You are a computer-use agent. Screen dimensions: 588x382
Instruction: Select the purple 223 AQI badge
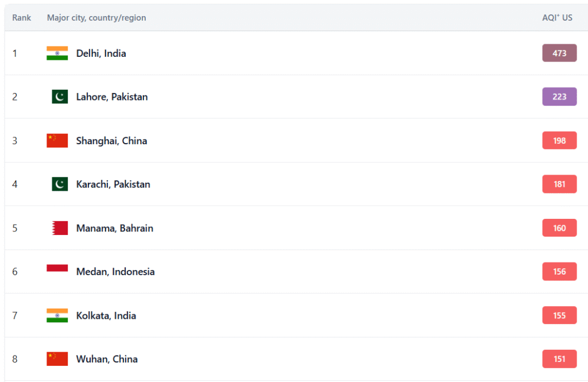[559, 97]
